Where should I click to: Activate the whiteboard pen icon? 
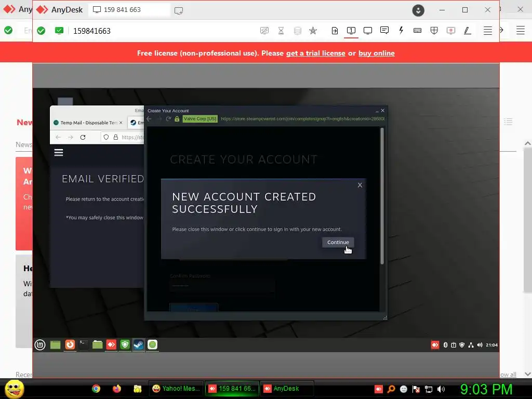pos(467,31)
